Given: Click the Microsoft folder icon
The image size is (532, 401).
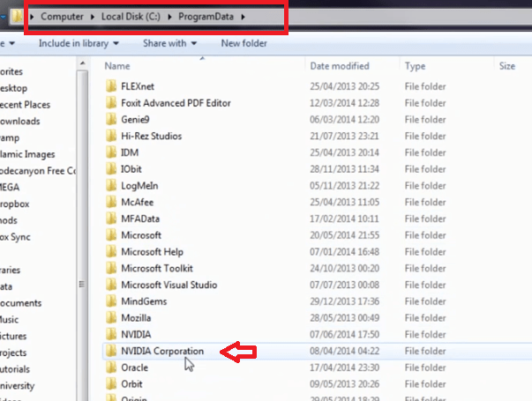Looking at the screenshot, I should point(110,235).
